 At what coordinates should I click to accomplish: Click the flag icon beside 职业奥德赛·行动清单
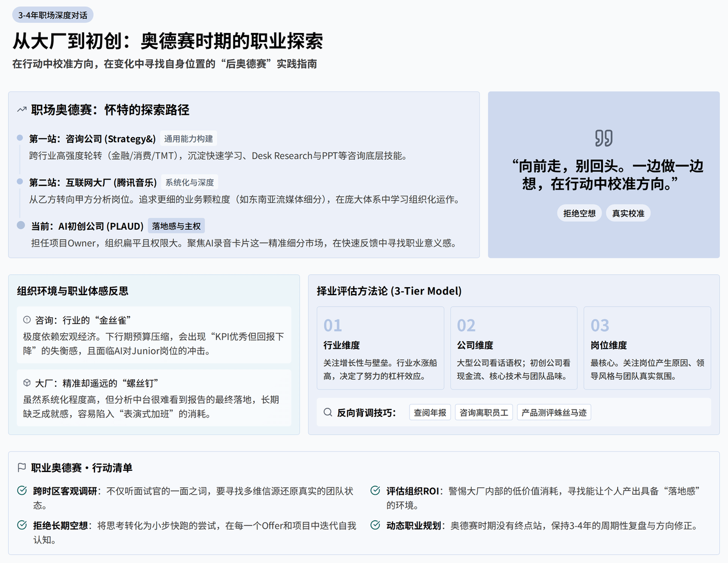(x=22, y=467)
